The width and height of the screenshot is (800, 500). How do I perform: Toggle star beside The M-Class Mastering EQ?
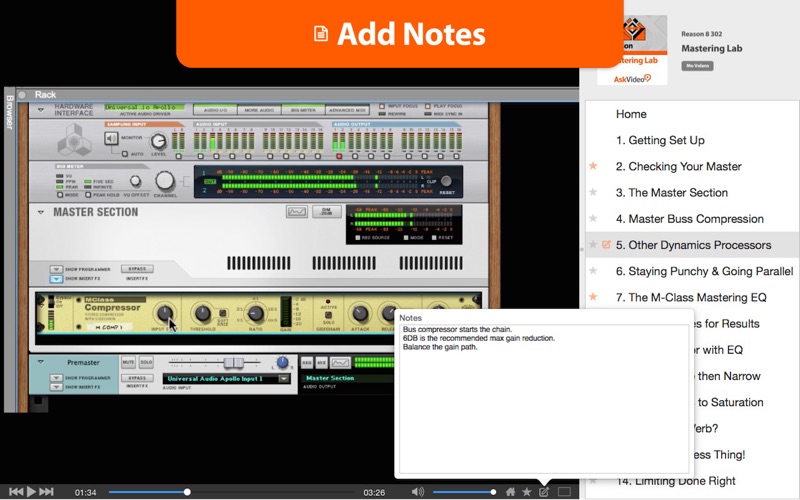593,297
